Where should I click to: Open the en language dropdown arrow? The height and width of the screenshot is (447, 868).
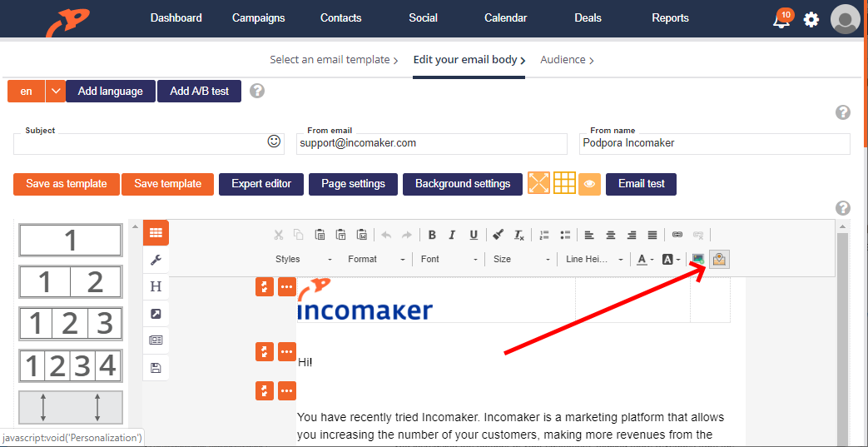56,92
